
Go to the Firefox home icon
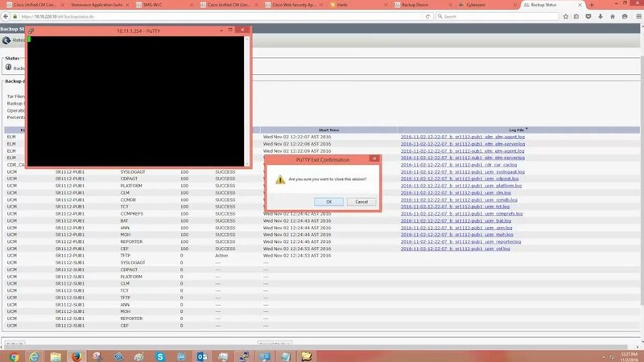(613, 16)
